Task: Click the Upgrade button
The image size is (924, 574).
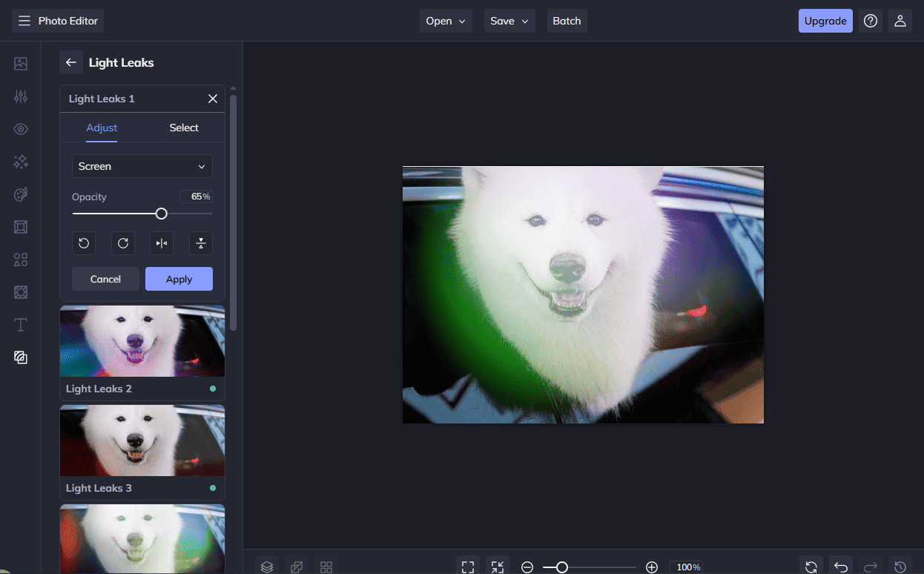Action: point(825,21)
